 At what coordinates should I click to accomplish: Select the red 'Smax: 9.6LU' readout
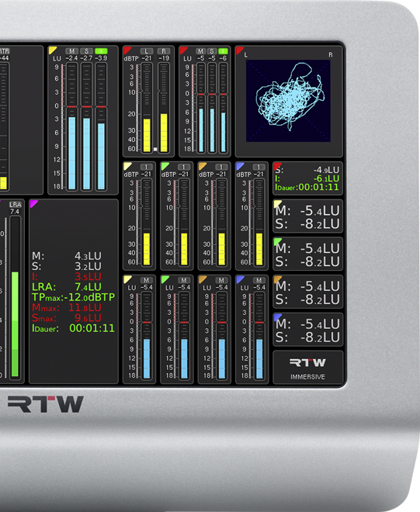[x=67, y=318]
